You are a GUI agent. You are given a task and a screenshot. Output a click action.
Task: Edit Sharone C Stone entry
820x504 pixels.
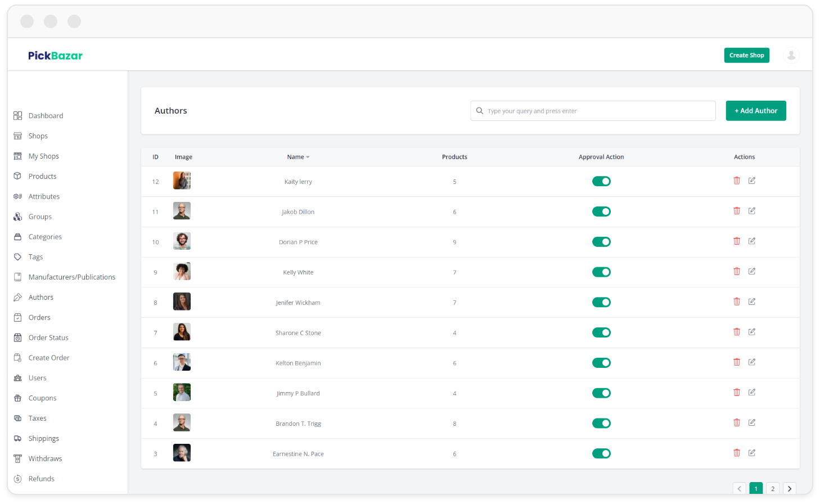[x=751, y=332]
